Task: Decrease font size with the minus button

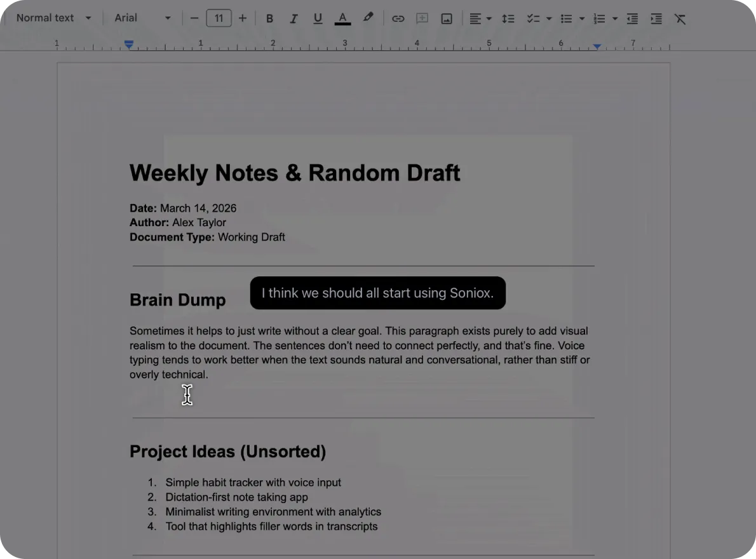Action: pos(194,18)
